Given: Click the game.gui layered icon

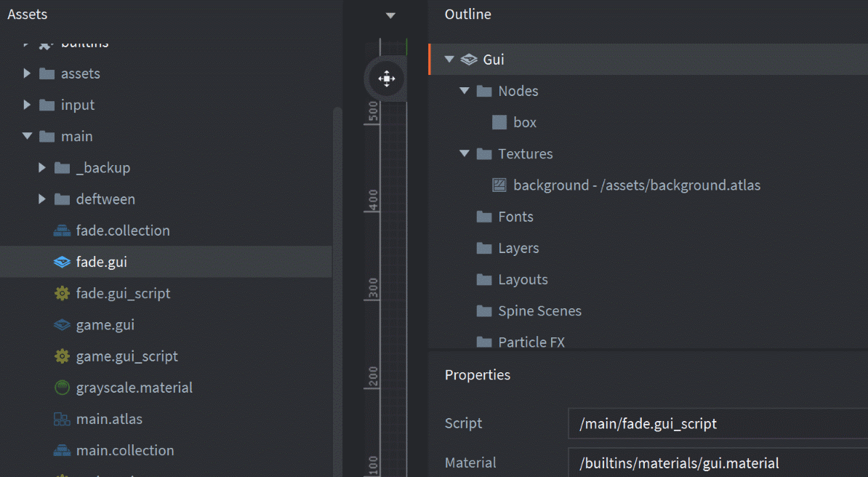Looking at the screenshot, I should [62, 324].
